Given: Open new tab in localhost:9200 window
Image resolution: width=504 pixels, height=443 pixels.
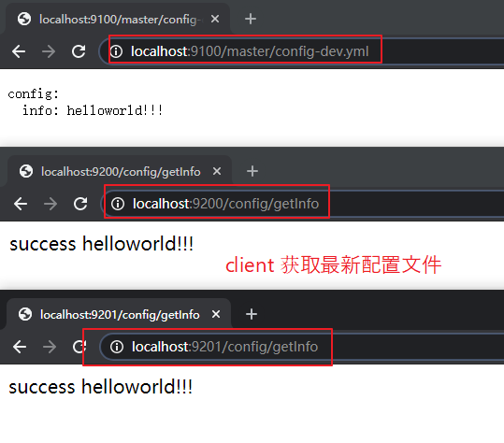Looking at the screenshot, I should pyautogui.click(x=252, y=171).
